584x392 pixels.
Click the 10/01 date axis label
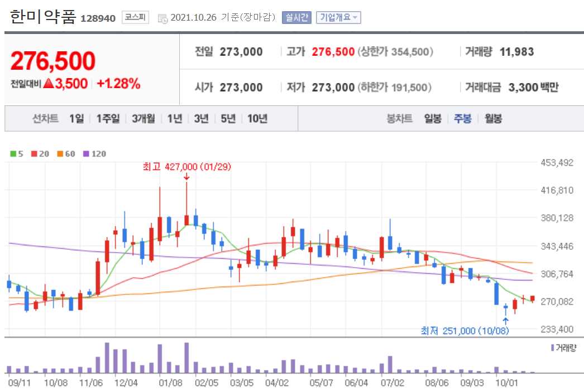pyautogui.click(x=506, y=383)
